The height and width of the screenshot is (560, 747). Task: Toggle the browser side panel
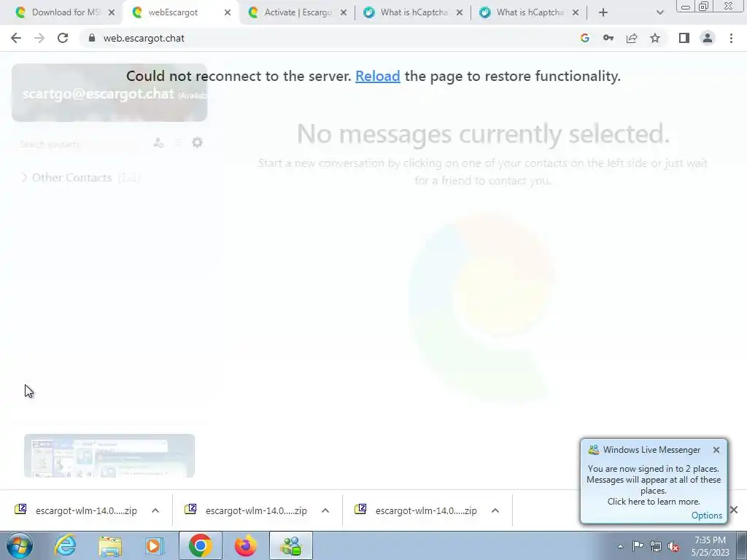tap(684, 38)
